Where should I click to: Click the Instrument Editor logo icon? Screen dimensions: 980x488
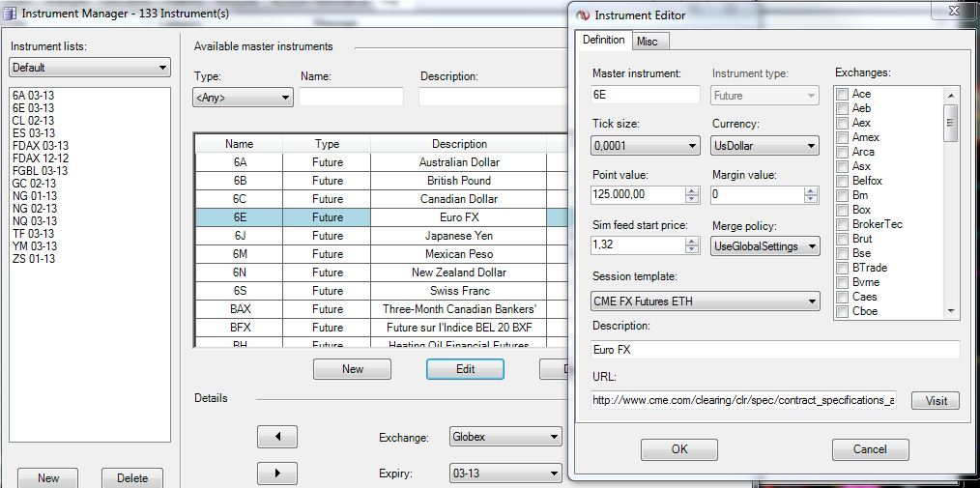pyautogui.click(x=583, y=15)
